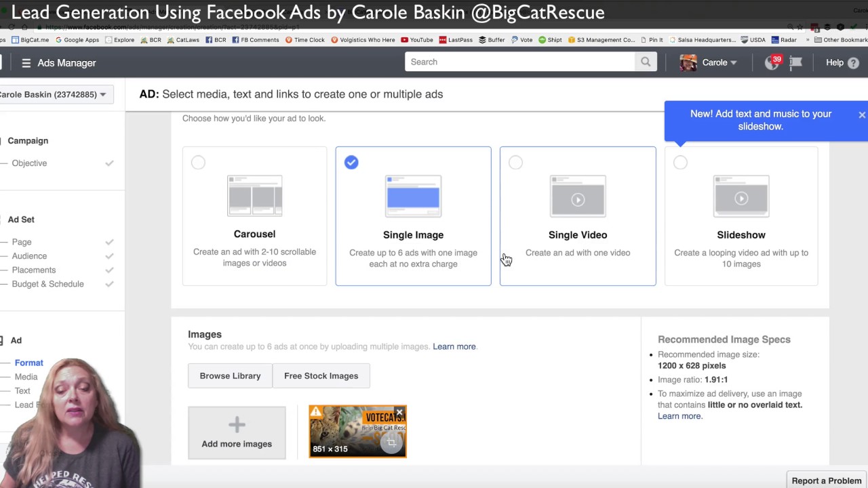Click the Free Stock Images button
This screenshot has height=488, width=868.
pyautogui.click(x=321, y=375)
